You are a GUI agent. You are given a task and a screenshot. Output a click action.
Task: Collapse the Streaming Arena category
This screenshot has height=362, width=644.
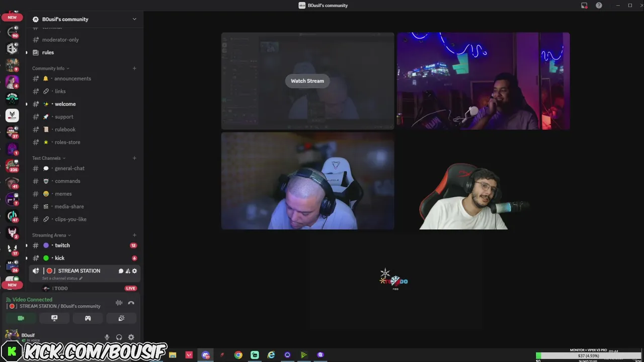coord(52,235)
